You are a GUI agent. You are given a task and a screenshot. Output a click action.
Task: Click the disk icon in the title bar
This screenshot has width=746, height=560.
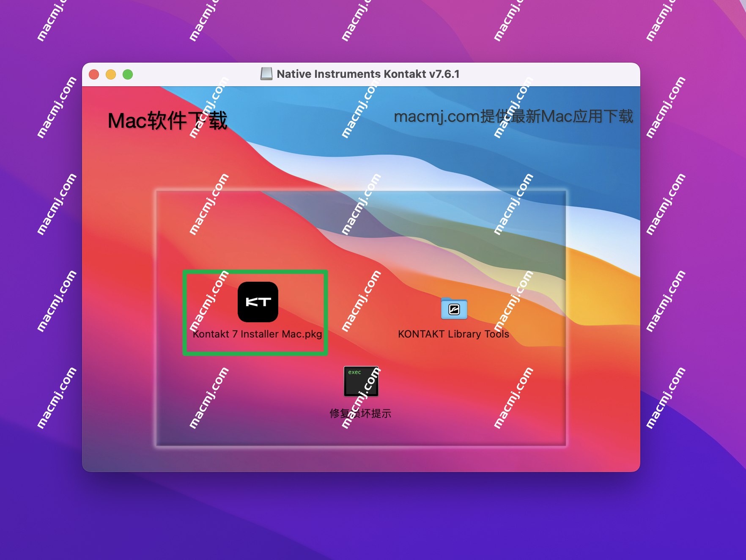266,74
